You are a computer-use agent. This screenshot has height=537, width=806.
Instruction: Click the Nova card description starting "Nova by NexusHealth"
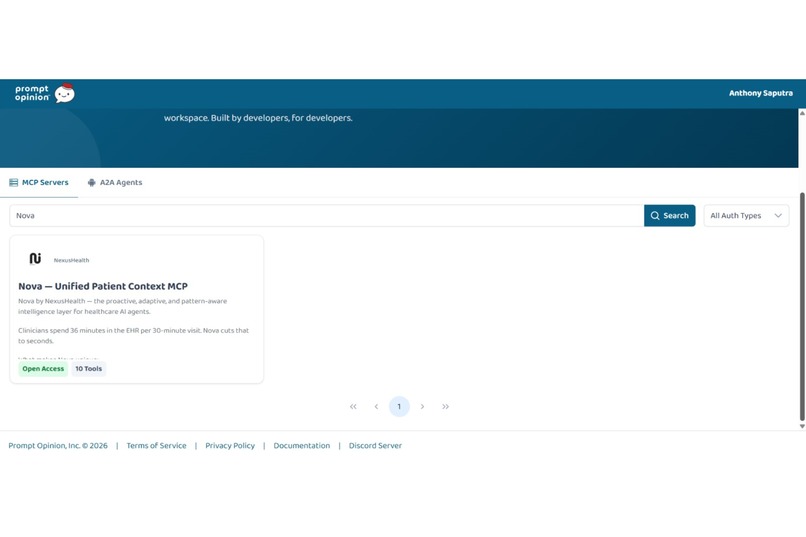pos(122,306)
